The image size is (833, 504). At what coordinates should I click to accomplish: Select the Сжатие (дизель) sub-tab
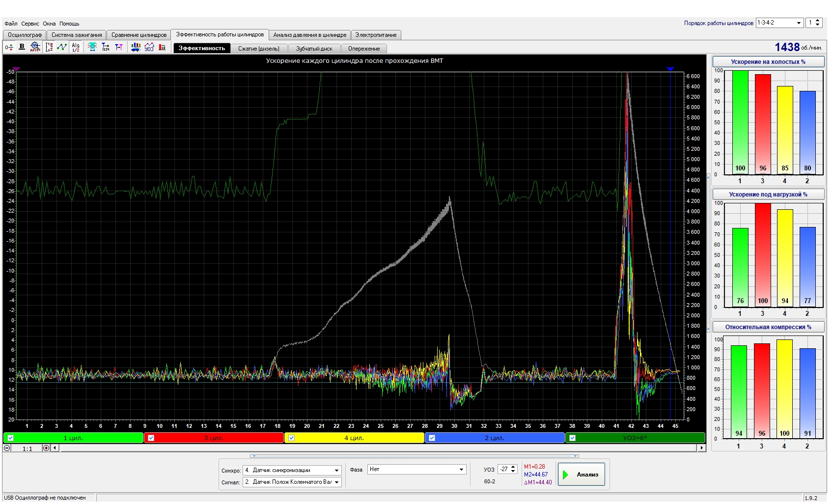tap(259, 48)
